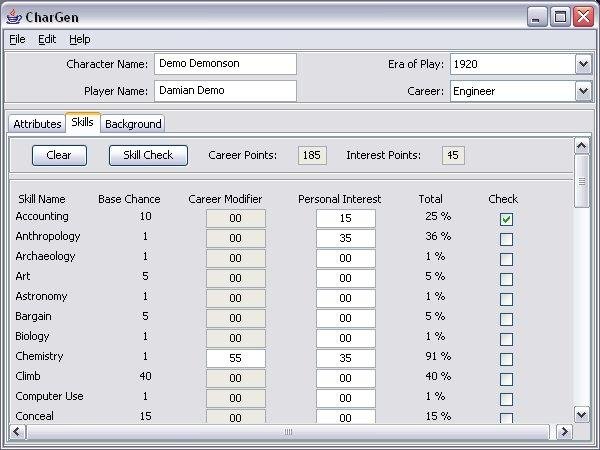600x450 pixels.
Task: Click the vertical scrollbar up arrow
Action: (x=582, y=146)
